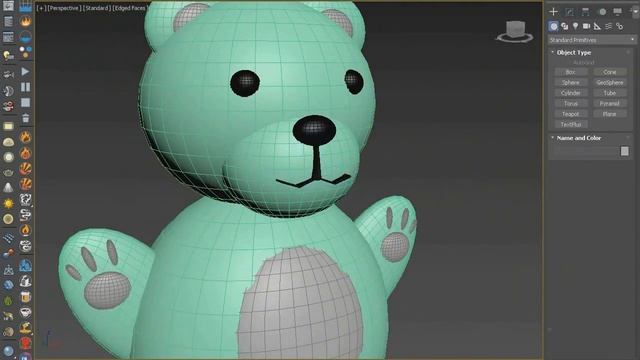Click the Teapot primitive button

[x=571, y=114]
